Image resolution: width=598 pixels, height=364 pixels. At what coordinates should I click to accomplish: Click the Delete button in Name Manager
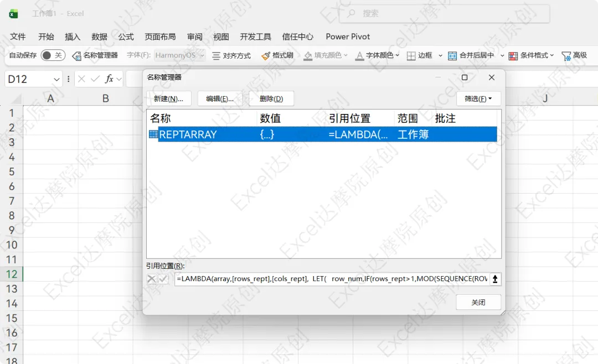click(x=271, y=98)
